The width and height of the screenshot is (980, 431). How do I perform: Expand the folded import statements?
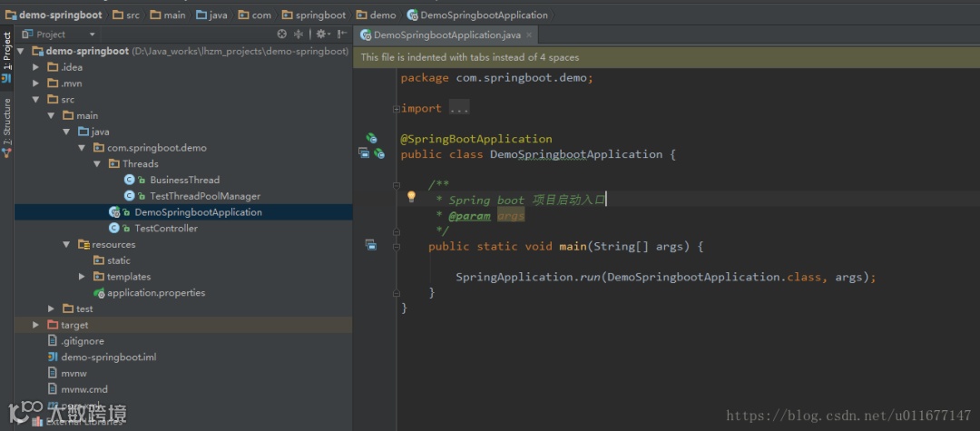[x=397, y=109]
